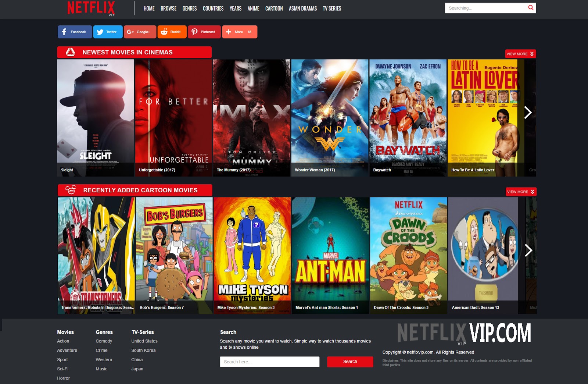
Task: Open United States TV-Series link
Action: [x=144, y=341]
